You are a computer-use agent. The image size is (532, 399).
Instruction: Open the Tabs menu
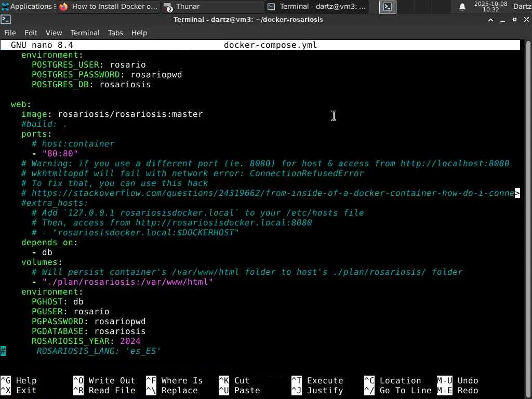[115, 33]
